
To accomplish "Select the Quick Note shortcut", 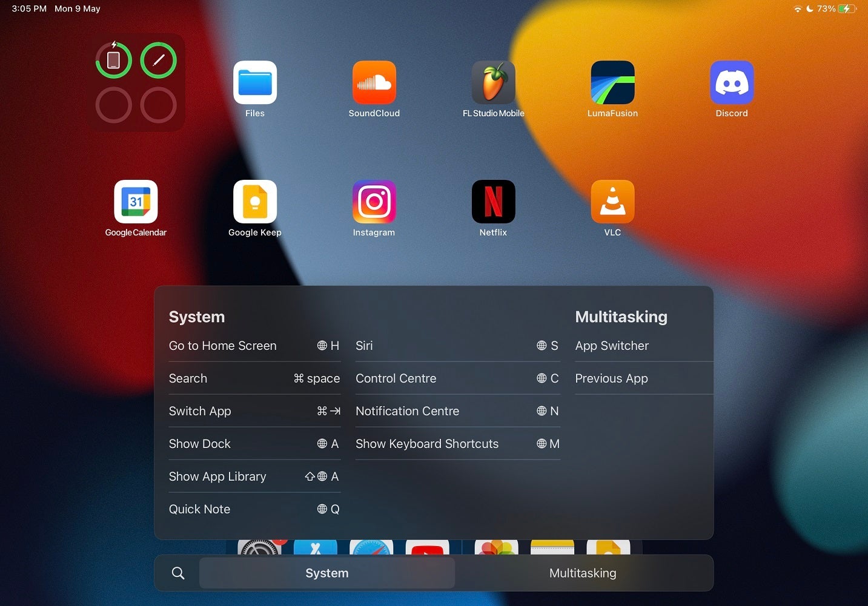I will click(254, 509).
